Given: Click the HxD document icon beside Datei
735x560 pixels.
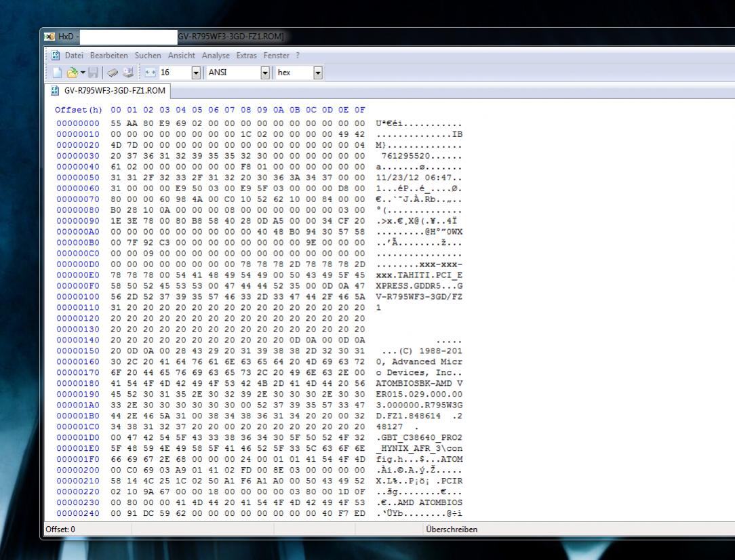Looking at the screenshot, I should pyautogui.click(x=56, y=56).
